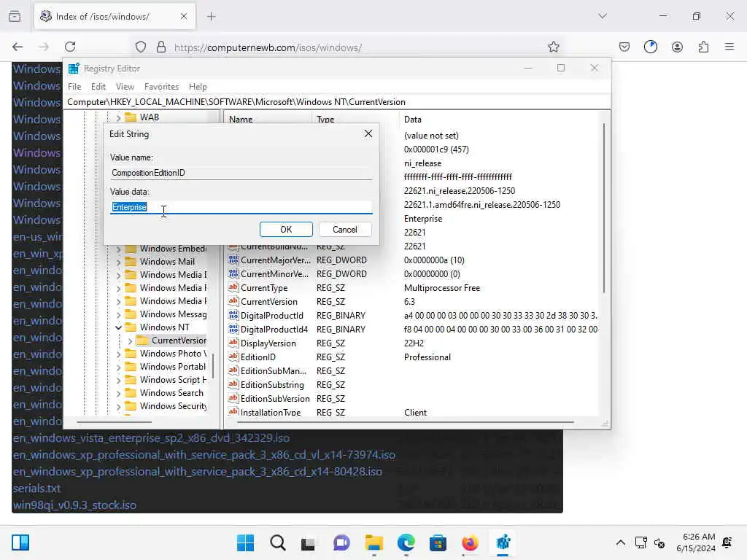Bookmark this page with the star icon

click(553, 47)
